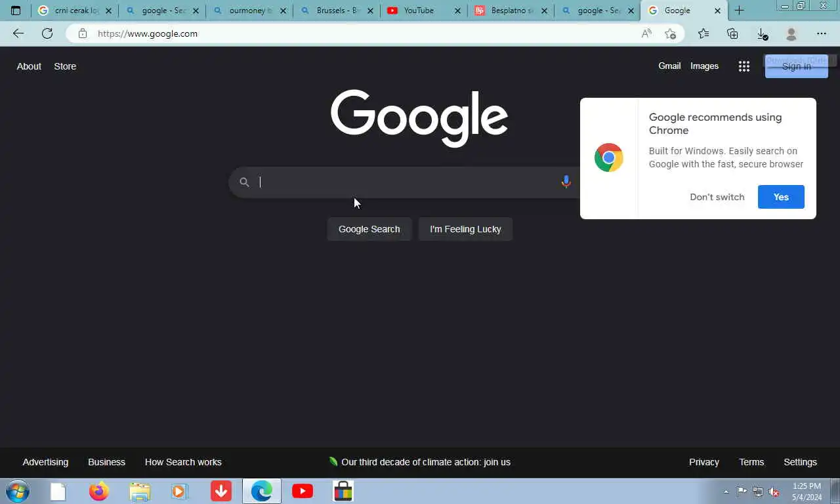The image size is (840, 504).
Task: Open the Business footer link
Action: click(106, 462)
